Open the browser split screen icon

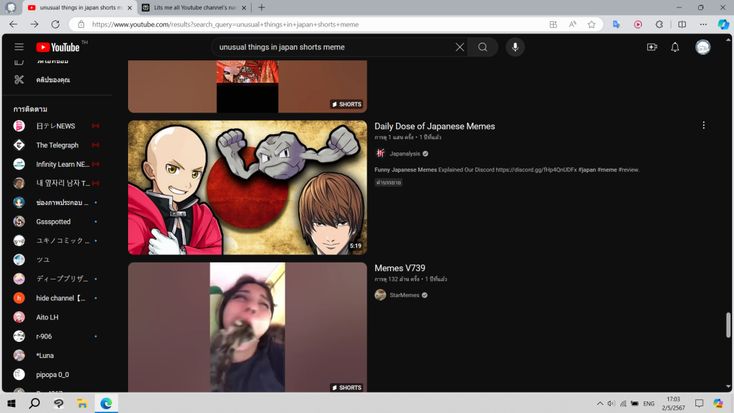tap(682, 24)
